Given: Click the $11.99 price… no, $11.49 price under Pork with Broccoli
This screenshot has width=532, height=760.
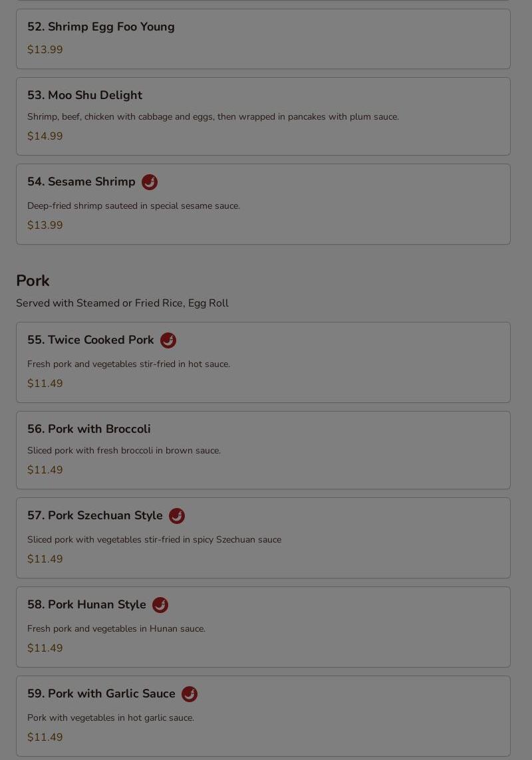Looking at the screenshot, I should pyautogui.click(x=45, y=470).
